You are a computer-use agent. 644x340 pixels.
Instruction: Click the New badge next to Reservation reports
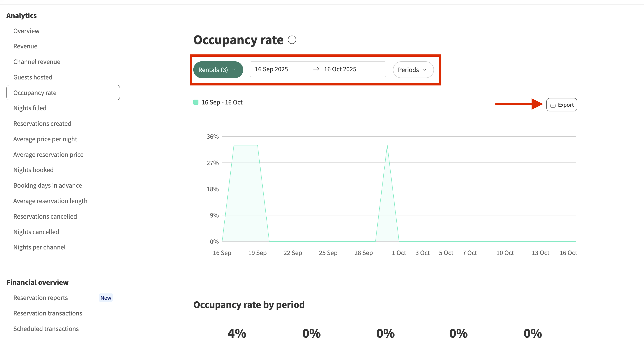tap(105, 298)
